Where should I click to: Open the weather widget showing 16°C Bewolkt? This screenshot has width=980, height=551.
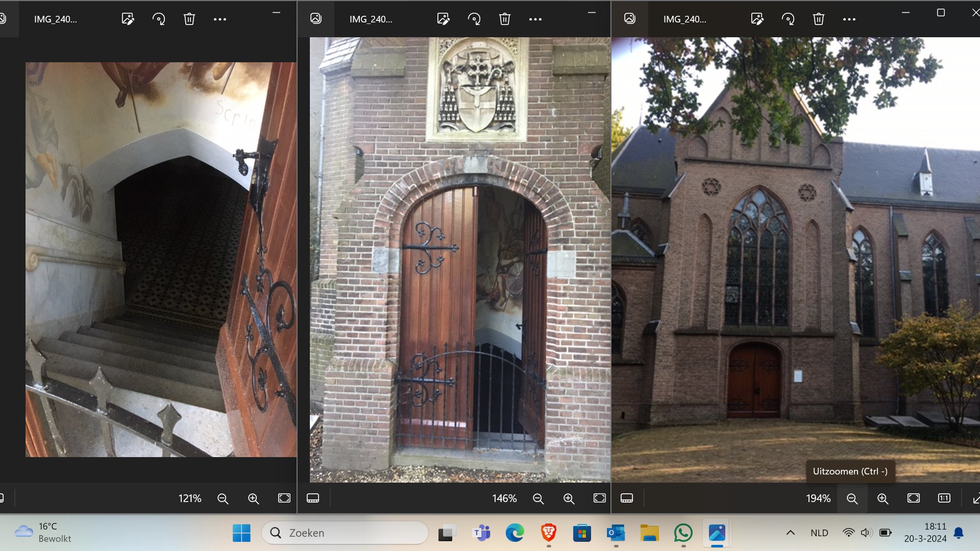tap(43, 532)
